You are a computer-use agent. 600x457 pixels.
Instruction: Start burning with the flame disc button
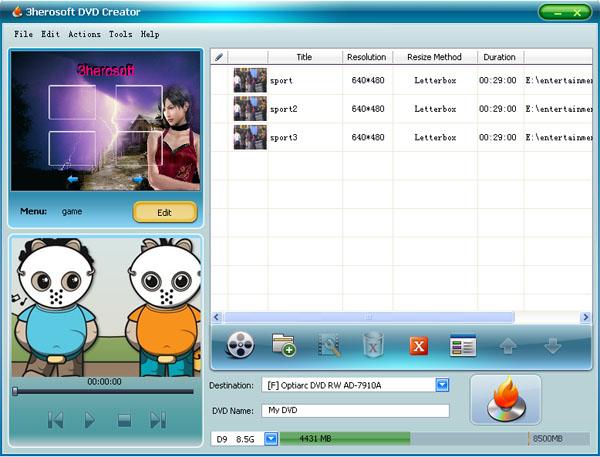[x=506, y=400]
